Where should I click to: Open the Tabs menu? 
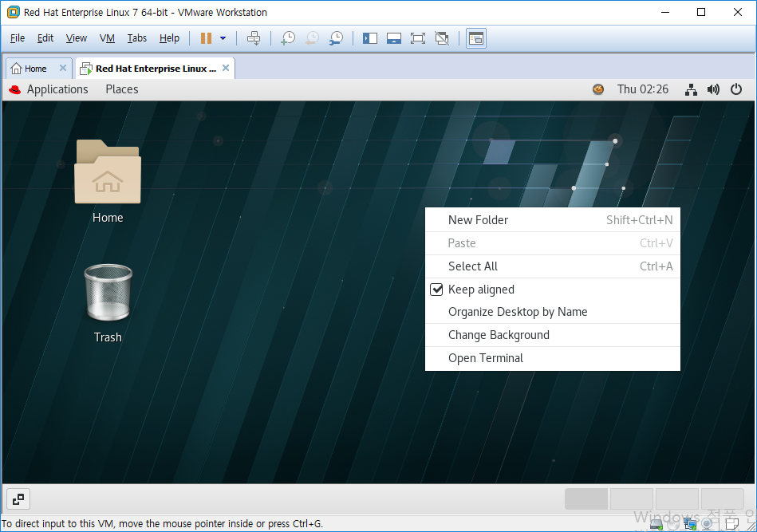[x=136, y=38]
